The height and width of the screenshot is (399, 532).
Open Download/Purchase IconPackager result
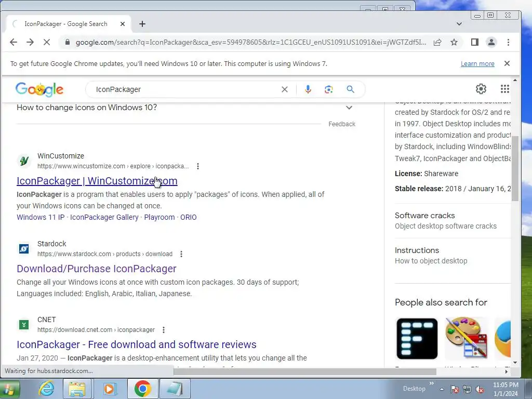click(x=96, y=269)
